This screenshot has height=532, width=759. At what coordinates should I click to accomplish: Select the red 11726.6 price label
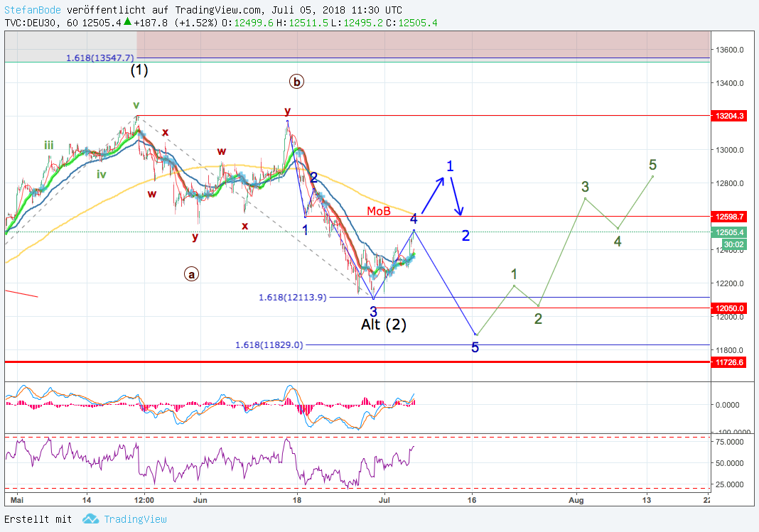[729, 363]
